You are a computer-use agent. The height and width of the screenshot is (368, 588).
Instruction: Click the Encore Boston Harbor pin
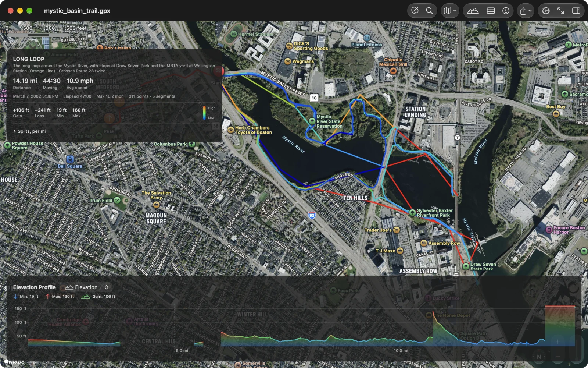pyautogui.click(x=549, y=230)
